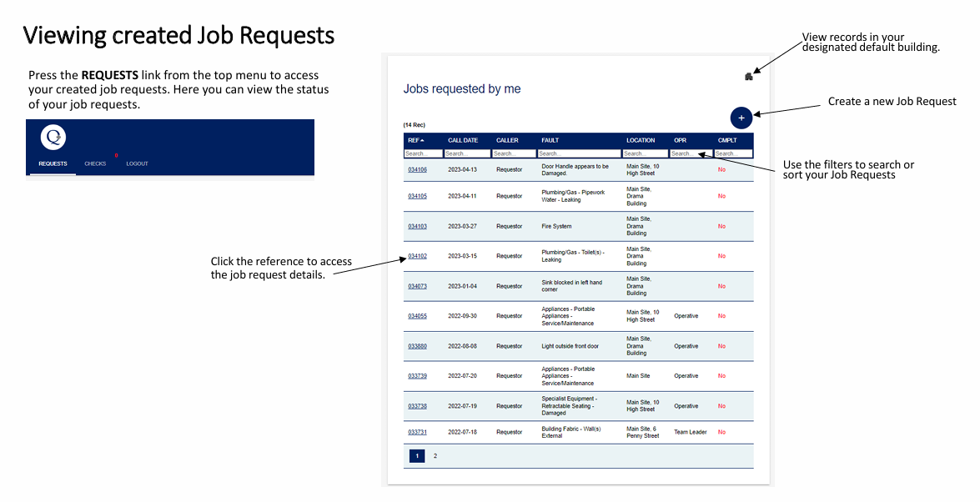Screen dimensions: 980x502
Task: Open job reference 034102
Action: [x=418, y=256]
